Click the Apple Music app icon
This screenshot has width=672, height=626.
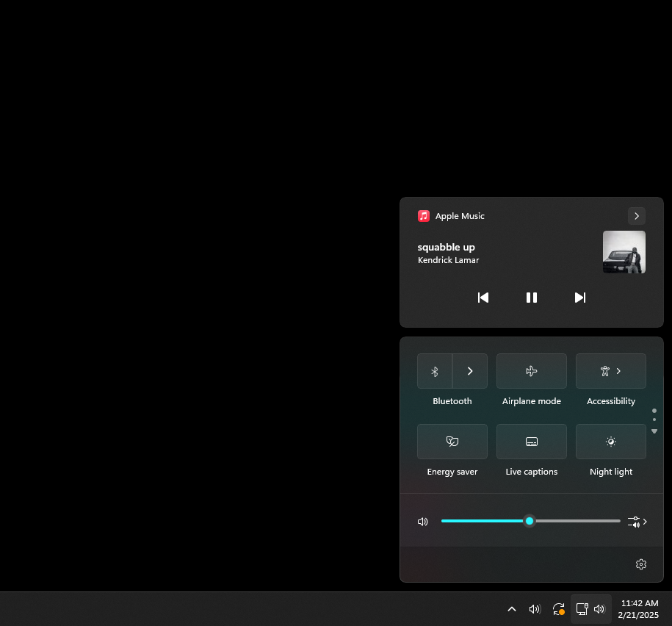tap(424, 216)
